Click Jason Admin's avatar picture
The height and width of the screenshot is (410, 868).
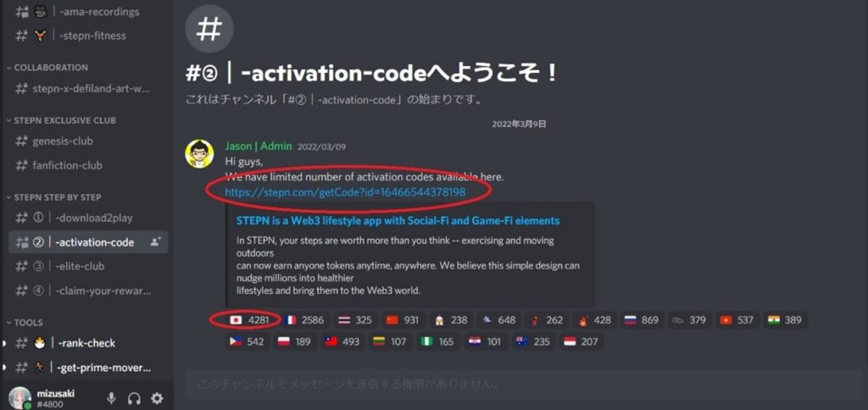199,154
